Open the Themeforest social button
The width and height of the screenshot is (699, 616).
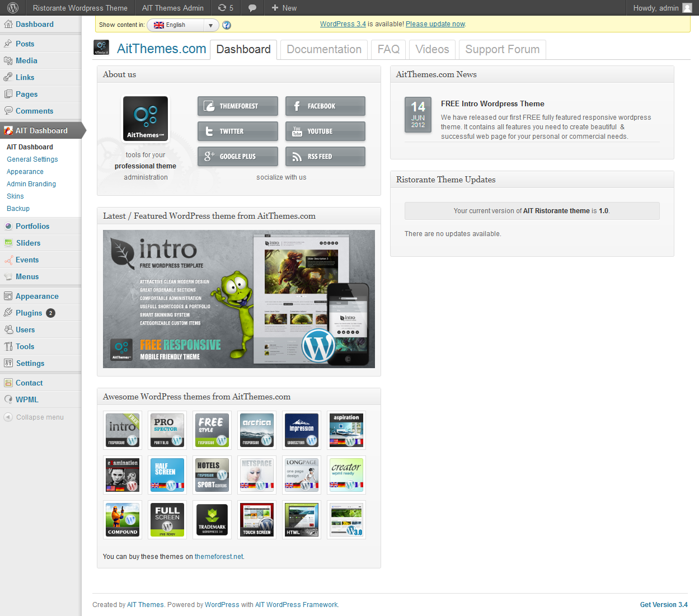(x=237, y=106)
